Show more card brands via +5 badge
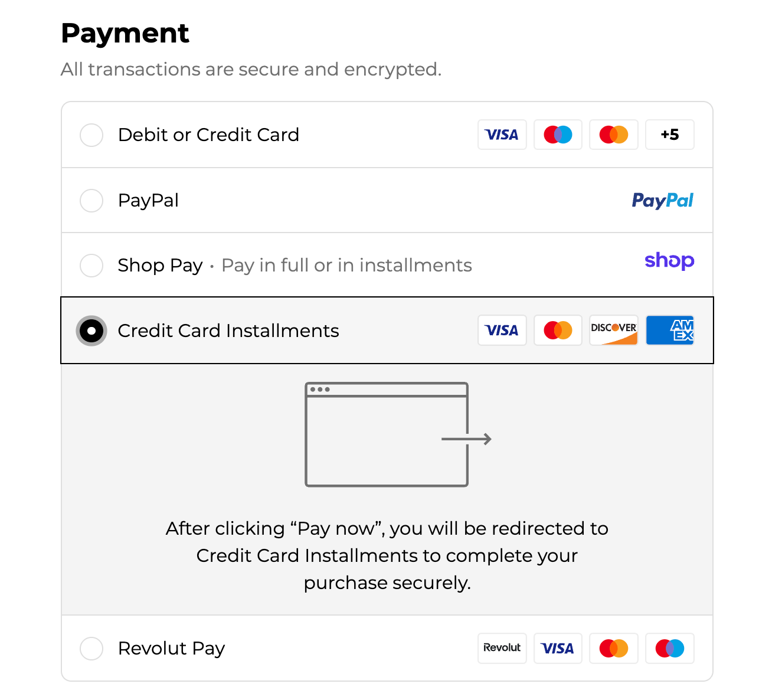Image resolution: width=759 pixels, height=700 pixels. point(670,135)
